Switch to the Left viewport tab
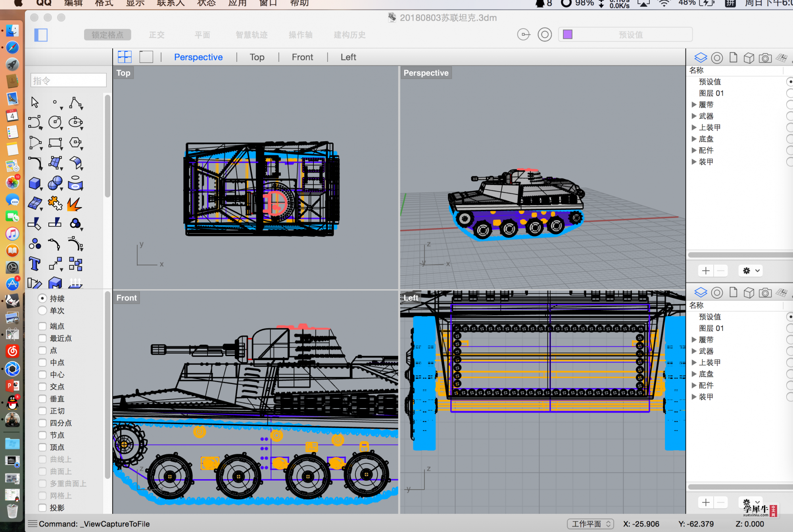The image size is (793, 532). 348,57
